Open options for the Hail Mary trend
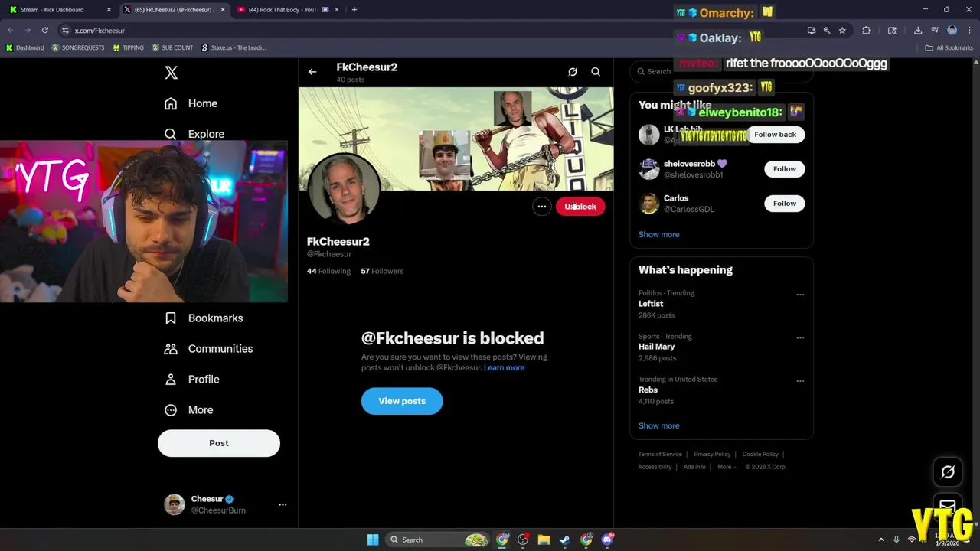The image size is (980, 551). [800, 337]
